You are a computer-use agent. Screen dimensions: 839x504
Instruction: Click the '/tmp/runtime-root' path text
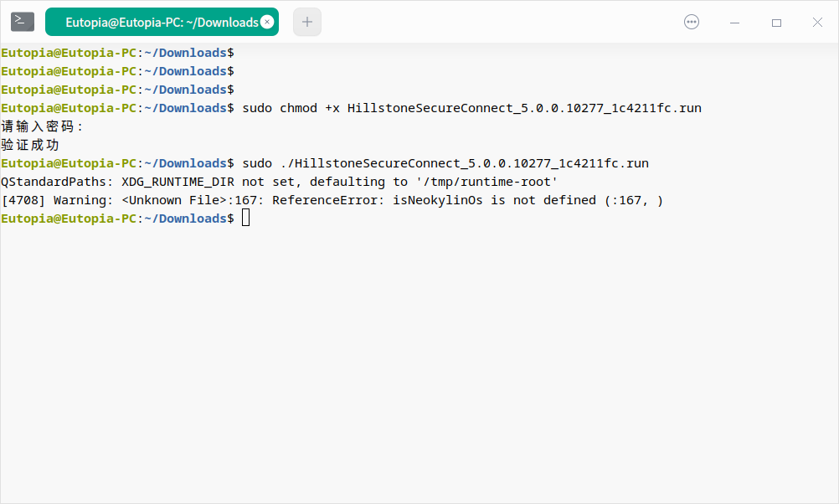click(486, 182)
